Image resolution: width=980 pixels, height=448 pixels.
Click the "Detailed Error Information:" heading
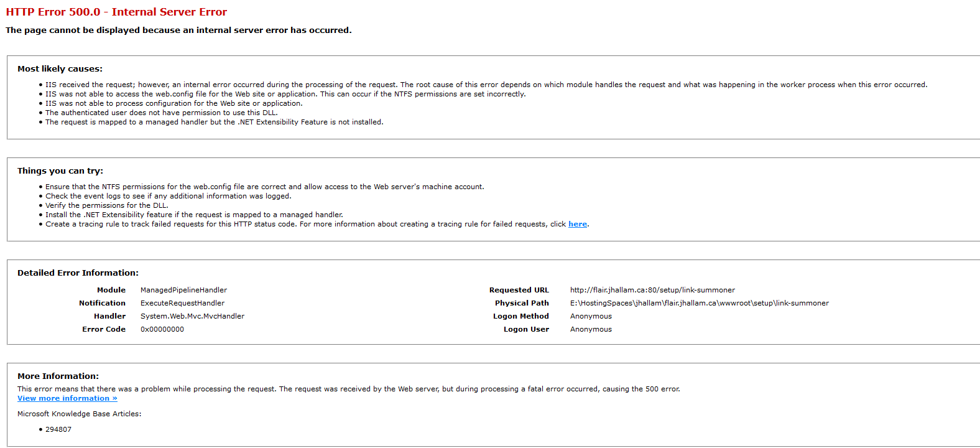pyautogui.click(x=78, y=273)
